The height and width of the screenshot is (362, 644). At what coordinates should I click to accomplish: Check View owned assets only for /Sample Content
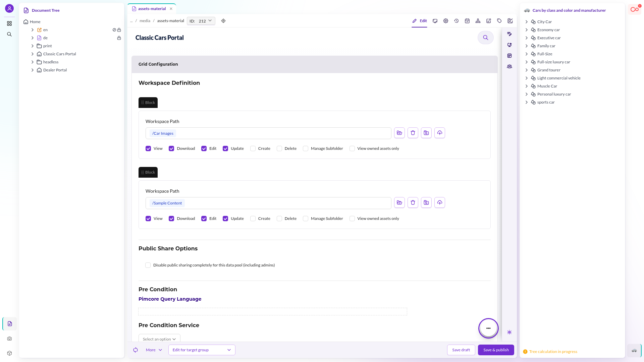tap(352, 219)
